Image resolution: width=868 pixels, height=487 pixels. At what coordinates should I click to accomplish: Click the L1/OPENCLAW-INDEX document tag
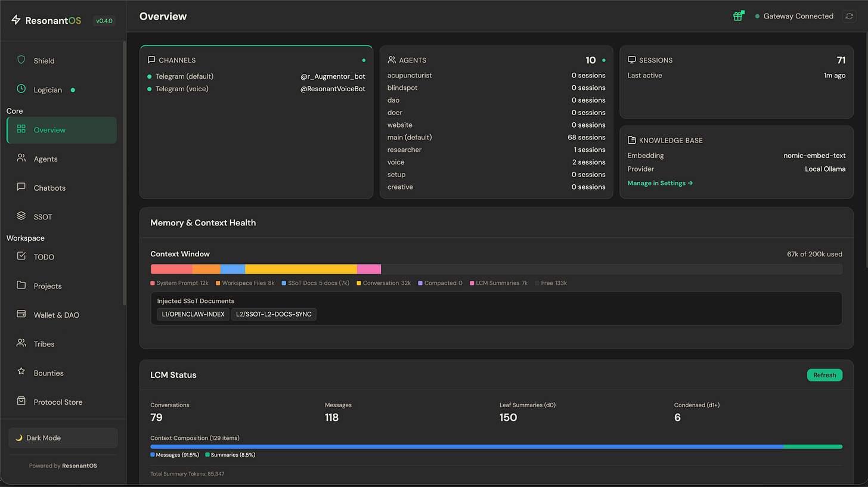pyautogui.click(x=193, y=314)
